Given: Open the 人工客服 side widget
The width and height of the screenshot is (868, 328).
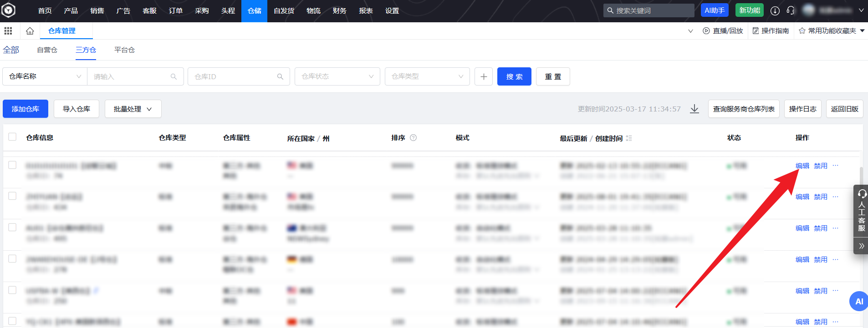Looking at the screenshot, I should click(861, 211).
